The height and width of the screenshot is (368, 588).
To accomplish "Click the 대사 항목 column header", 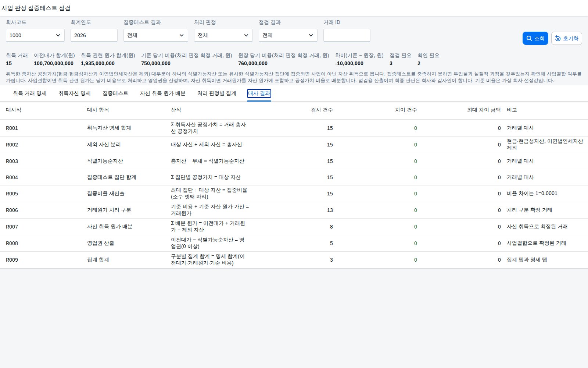I will [98, 110].
